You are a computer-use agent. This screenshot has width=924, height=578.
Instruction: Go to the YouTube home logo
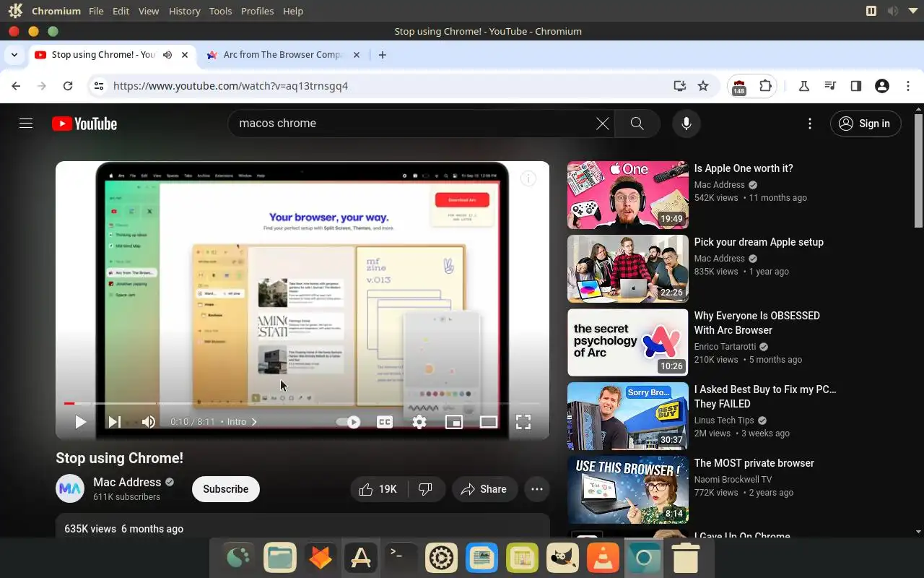pyautogui.click(x=84, y=124)
